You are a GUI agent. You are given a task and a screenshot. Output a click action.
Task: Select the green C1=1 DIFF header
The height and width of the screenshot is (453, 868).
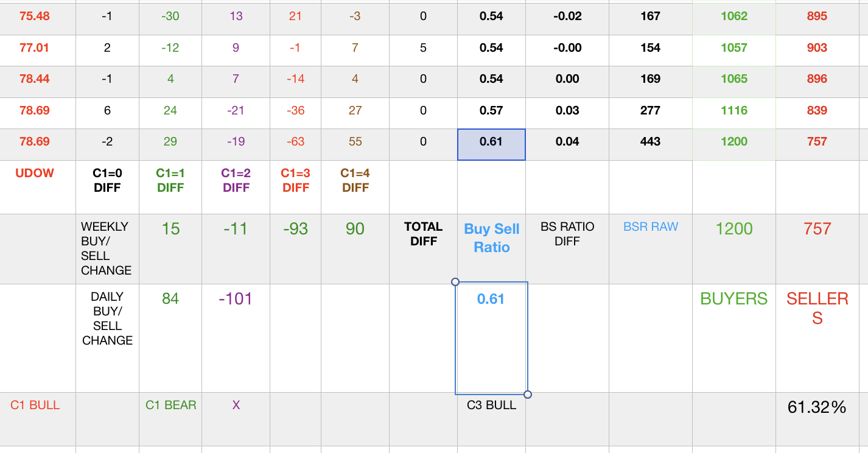170,181
